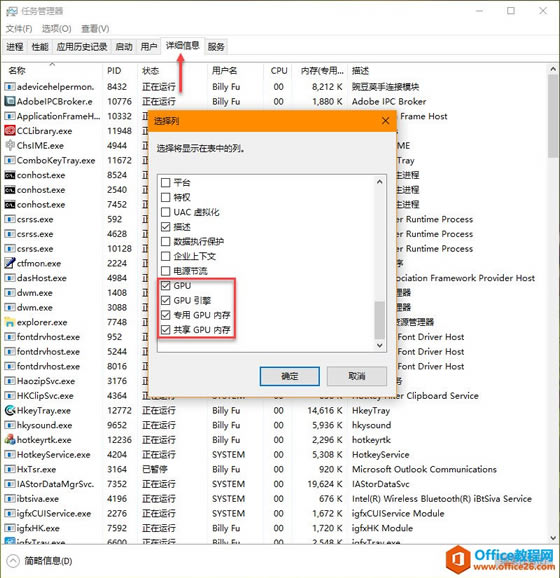The width and height of the screenshot is (560, 578).
Task: Click the dasHost.exe process icon
Action: 10,278
